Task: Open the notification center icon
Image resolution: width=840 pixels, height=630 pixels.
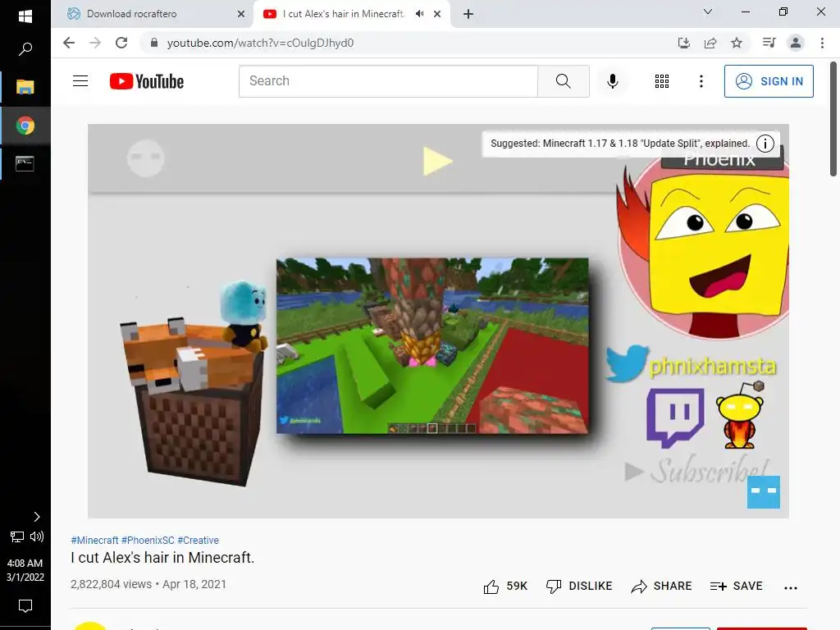Action: 25,606
